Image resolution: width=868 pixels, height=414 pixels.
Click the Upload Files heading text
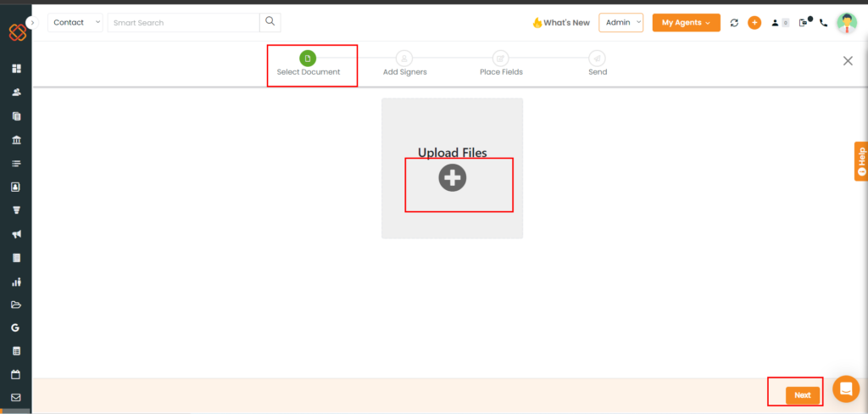(453, 153)
